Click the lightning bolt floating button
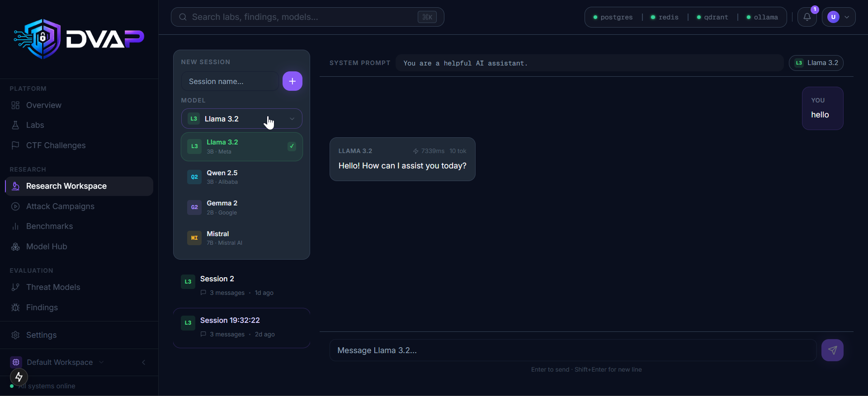 pyautogui.click(x=19, y=377)
